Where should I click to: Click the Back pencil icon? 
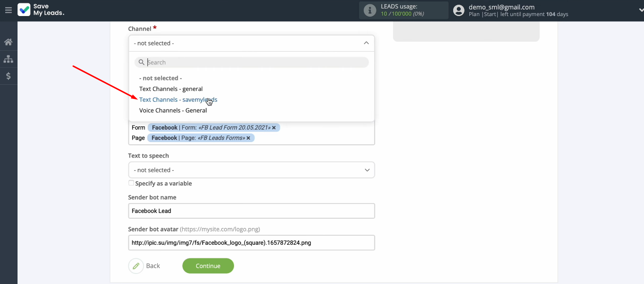[x=136, y=266]
